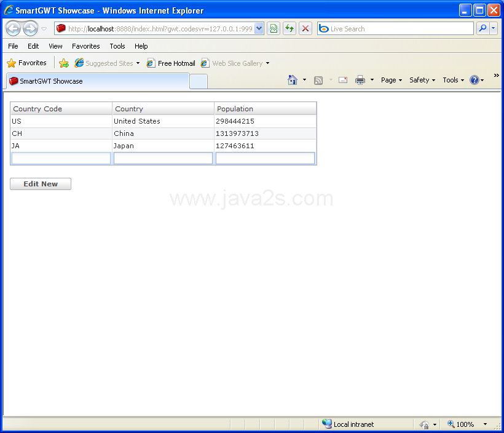Click the Edit New button
This screenshot has height=433, width=504.
(41, 184)
